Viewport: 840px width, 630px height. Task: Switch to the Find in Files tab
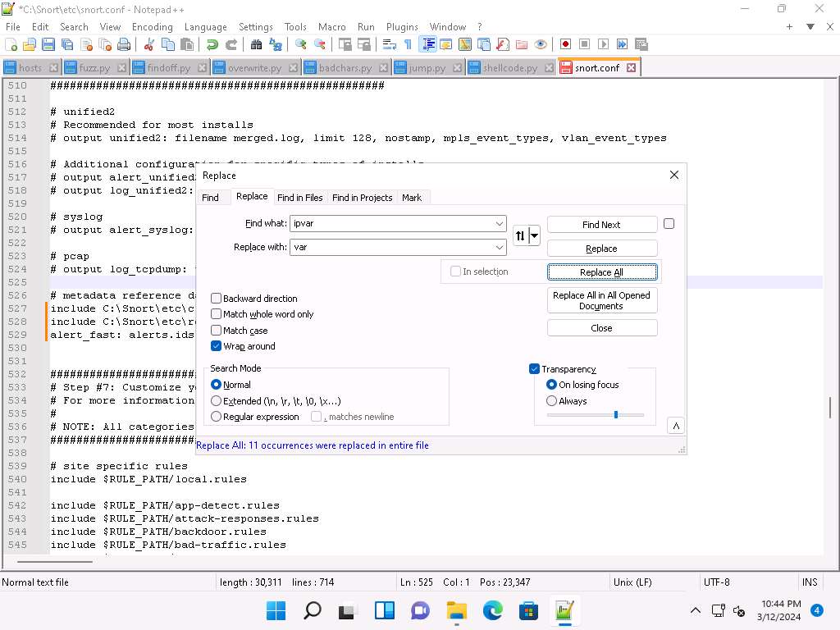pos(300,197)
